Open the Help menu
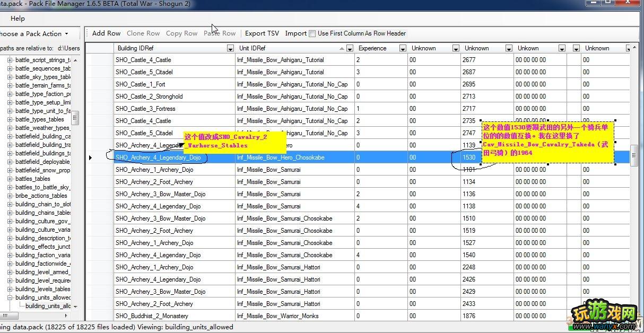The image size is (644, 333). [18, 18]
